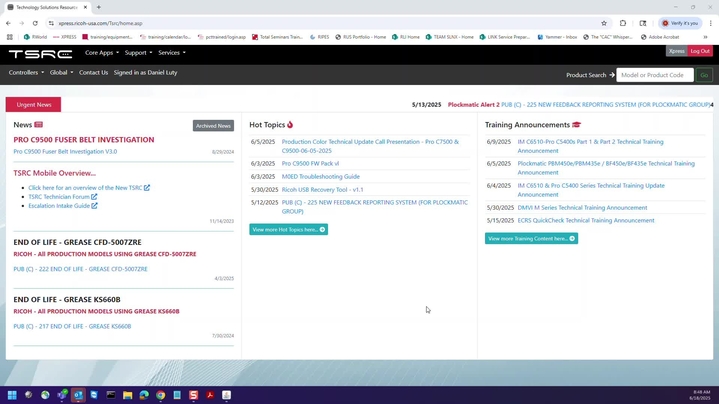Open Snagit from the taskbar

194,395
